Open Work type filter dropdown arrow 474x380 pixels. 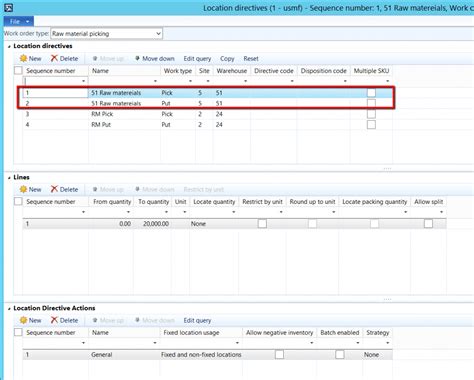(190, 81)
